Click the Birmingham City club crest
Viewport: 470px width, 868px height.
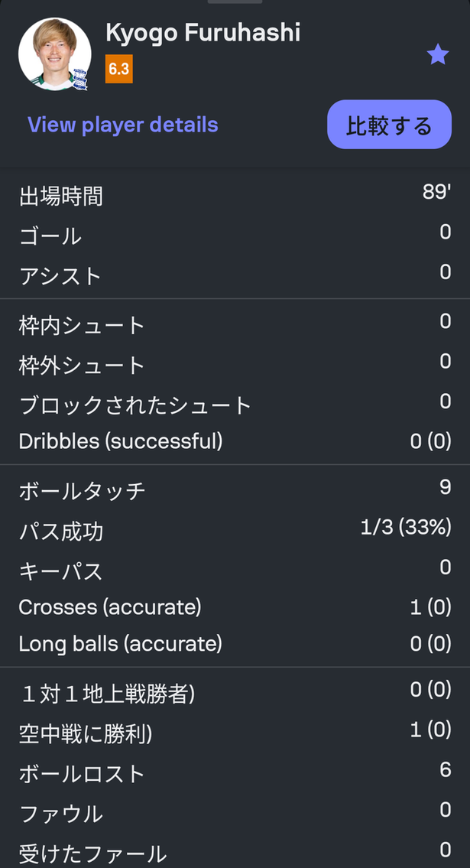point(81,78)
